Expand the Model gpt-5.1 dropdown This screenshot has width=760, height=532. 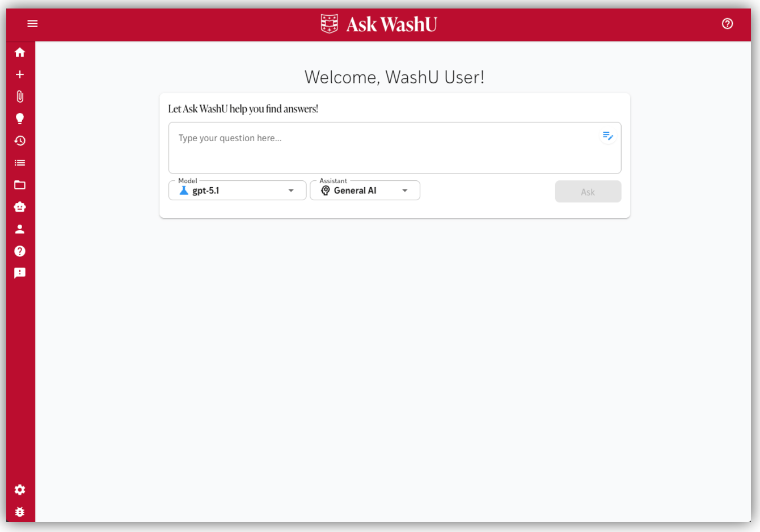click(237, 191)
